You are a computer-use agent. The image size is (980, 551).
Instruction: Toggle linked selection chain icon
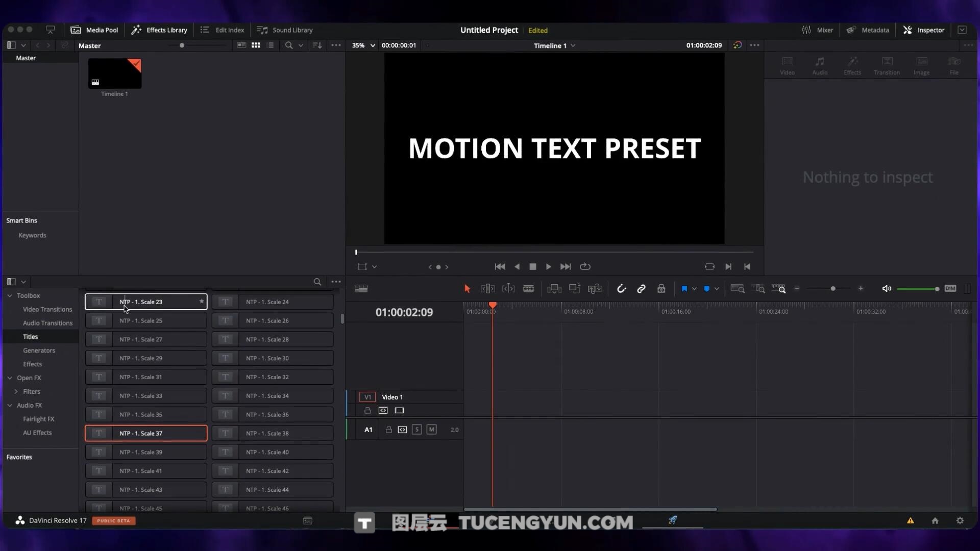point(641,289)
